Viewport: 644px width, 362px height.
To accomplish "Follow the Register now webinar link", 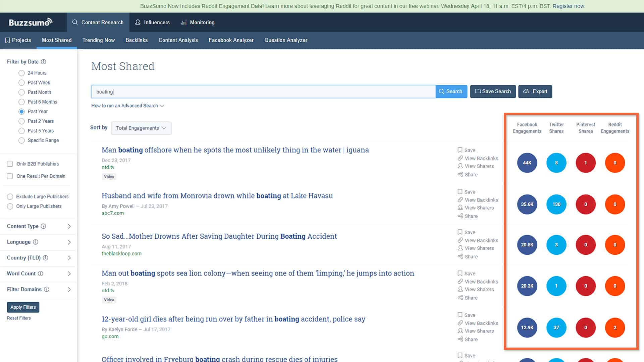I will point(568,6).
